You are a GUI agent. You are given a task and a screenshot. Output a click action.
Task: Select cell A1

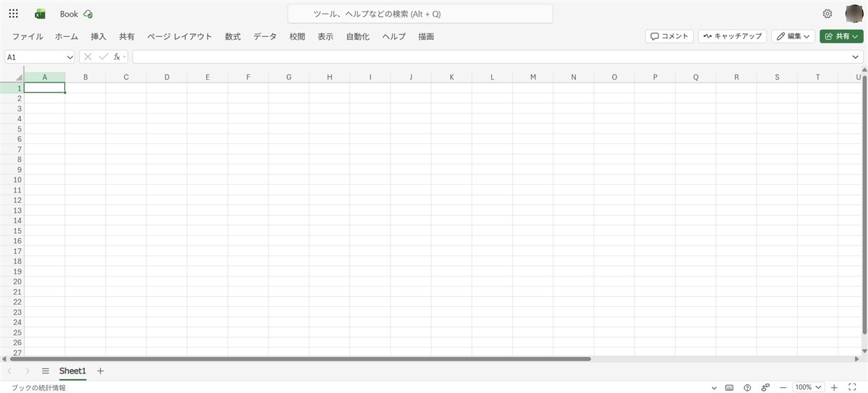tap(45, 88)
